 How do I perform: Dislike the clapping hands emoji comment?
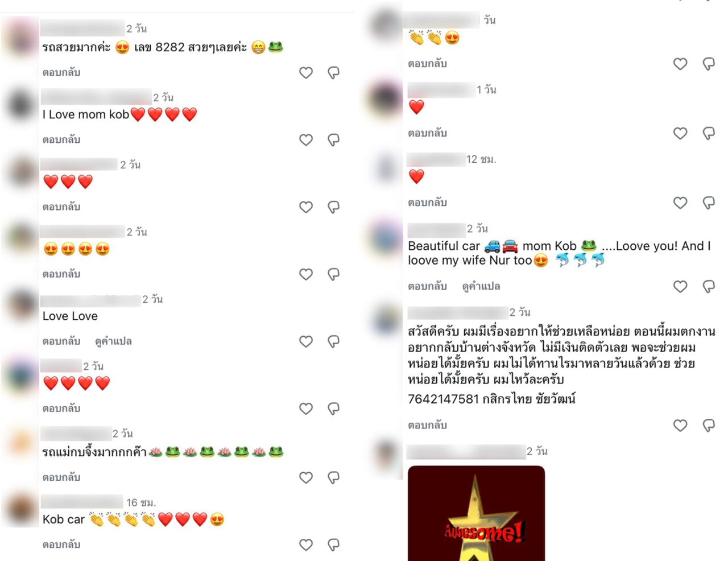pos(709,64)
